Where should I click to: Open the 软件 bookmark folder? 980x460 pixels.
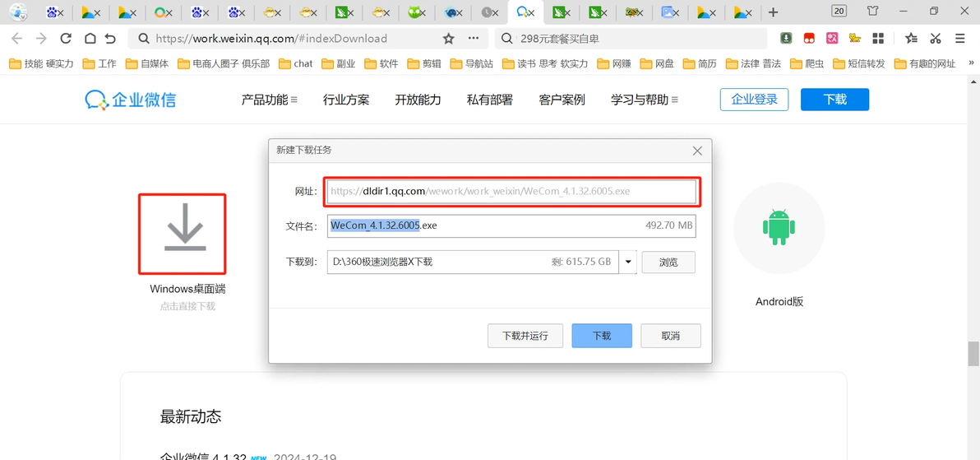click(381, 63)
